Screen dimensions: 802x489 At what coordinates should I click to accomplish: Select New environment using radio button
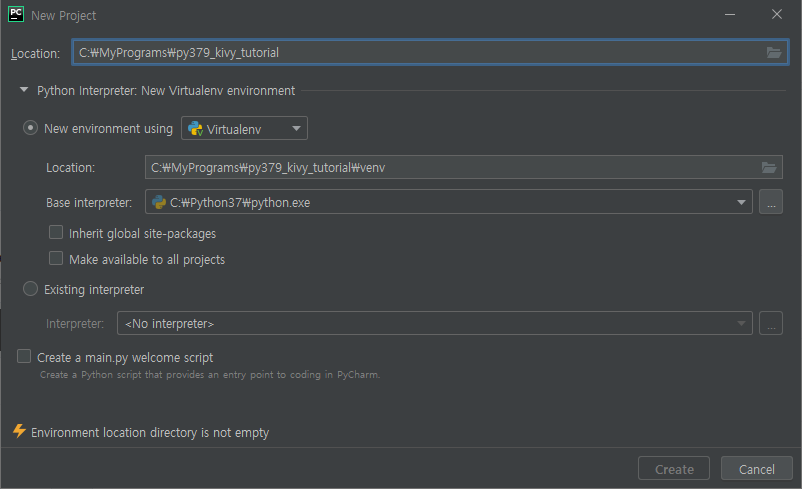(31, 128)
